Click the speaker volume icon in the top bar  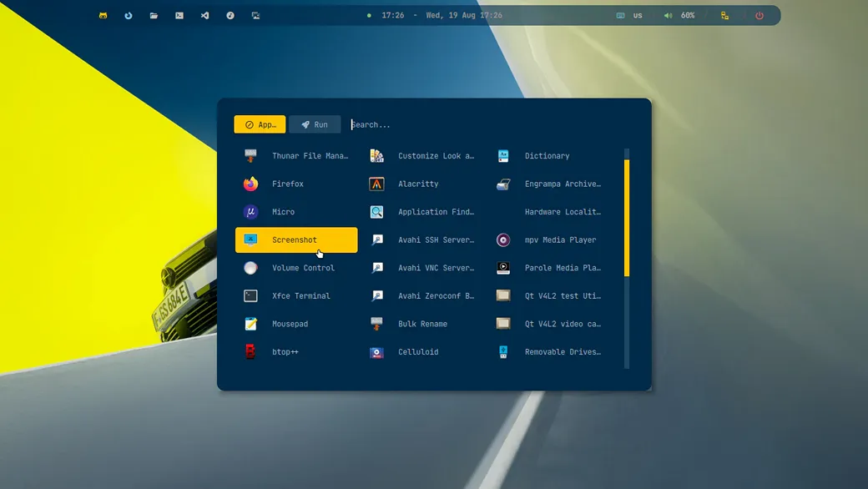coord(669,16)
